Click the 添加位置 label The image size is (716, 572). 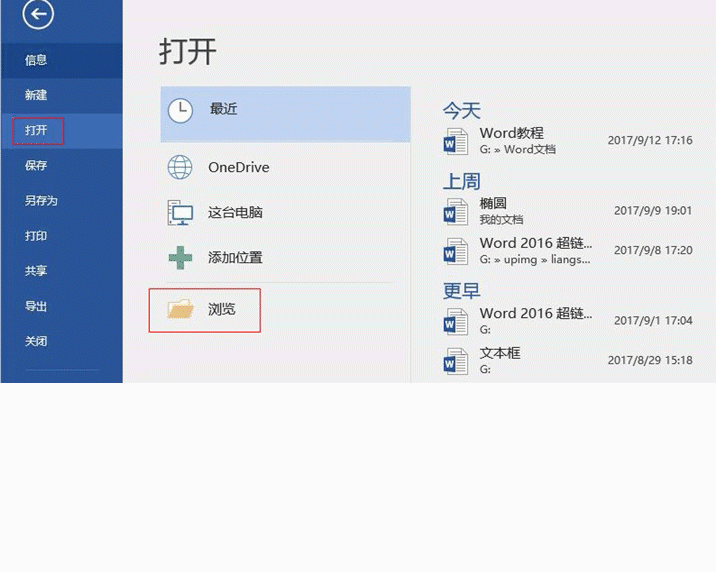[x=235, y=258]
